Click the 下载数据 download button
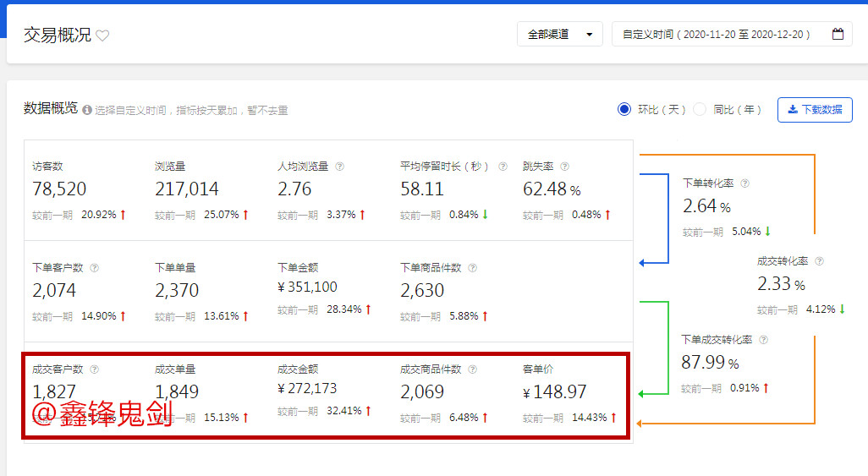The width and height of the screenshot is (868, 476). [814, 109]
